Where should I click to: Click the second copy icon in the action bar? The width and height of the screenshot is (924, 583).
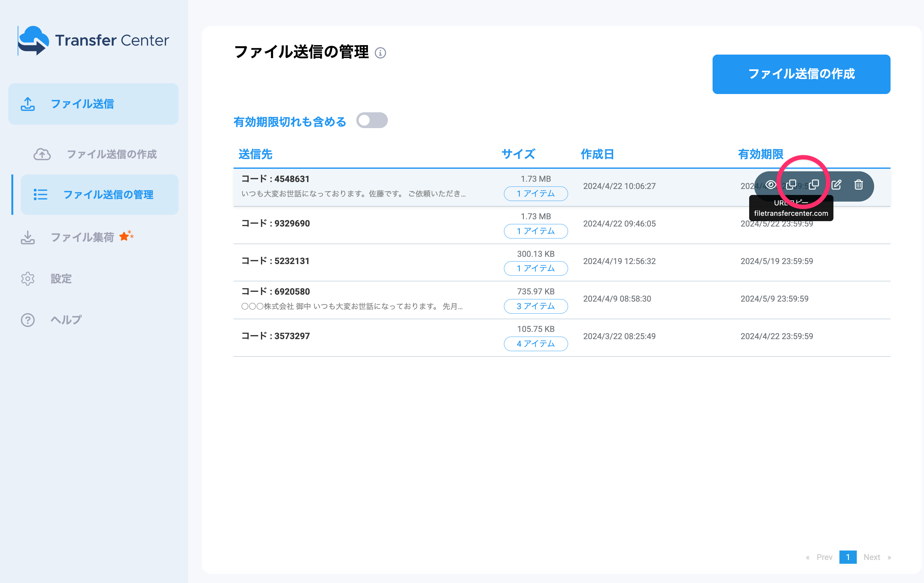coord(813,185)
